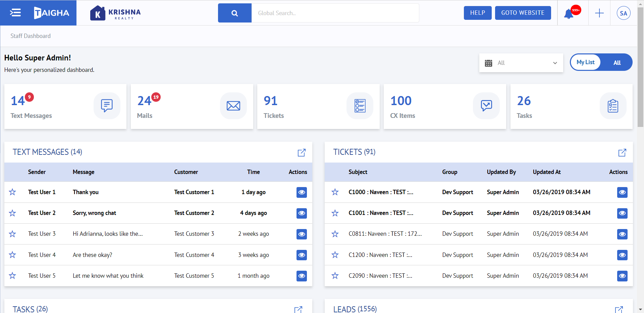
Task: View the Test User 2 message
Action: [302, 213]
